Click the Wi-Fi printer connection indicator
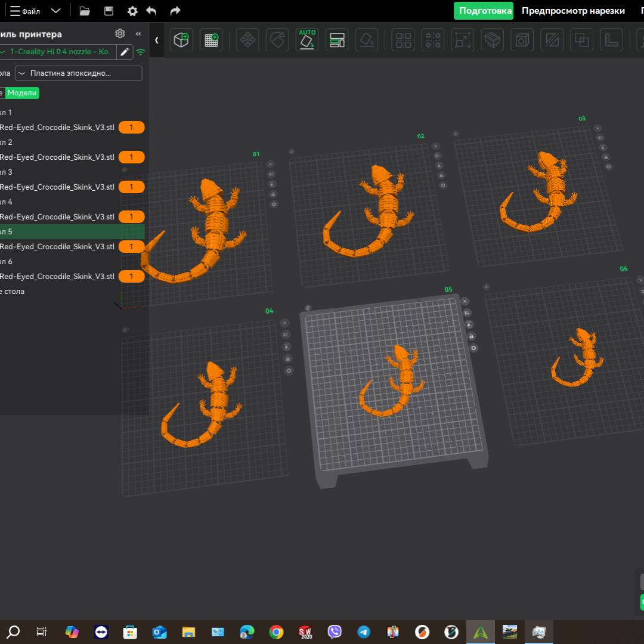 click(141, 52)
